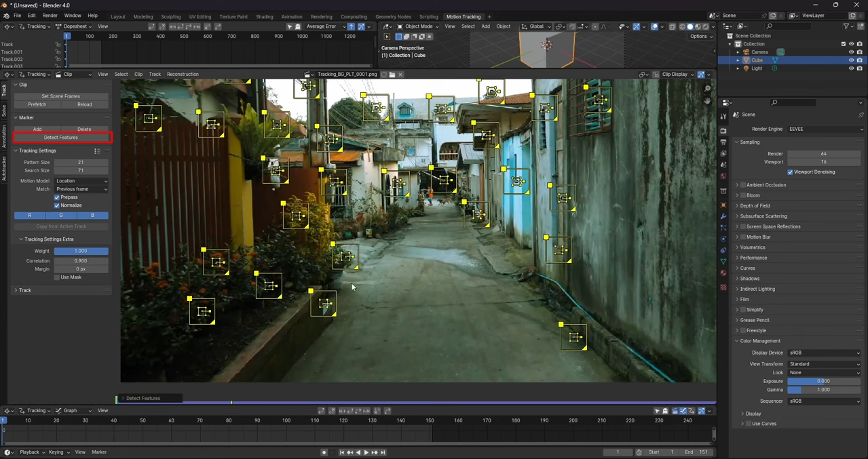Open the Physics properties tab icon

(723, 239)
